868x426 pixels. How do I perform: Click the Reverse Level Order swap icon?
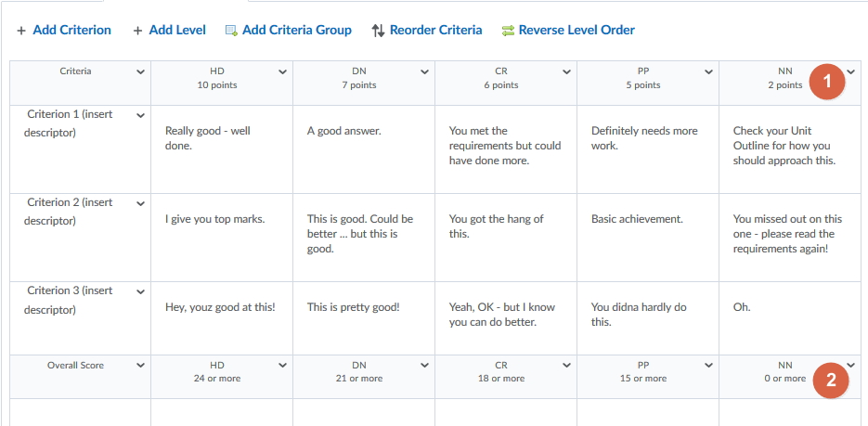click(x=508, y=31)
